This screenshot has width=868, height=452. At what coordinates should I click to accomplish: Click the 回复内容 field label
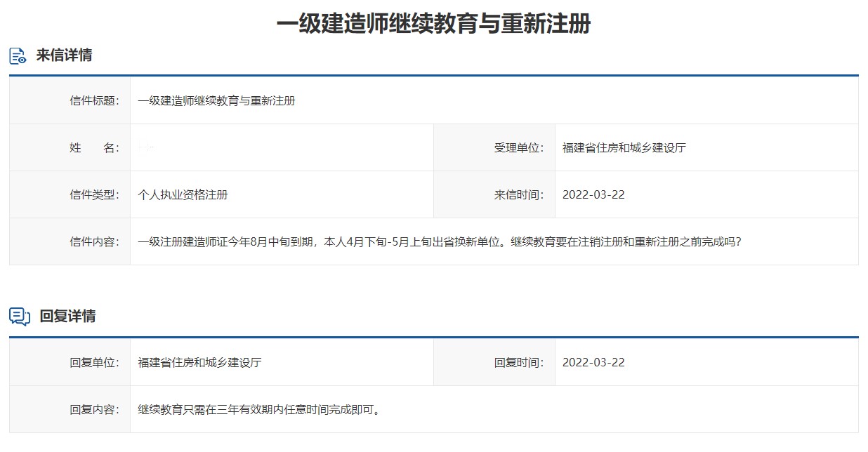94,409
